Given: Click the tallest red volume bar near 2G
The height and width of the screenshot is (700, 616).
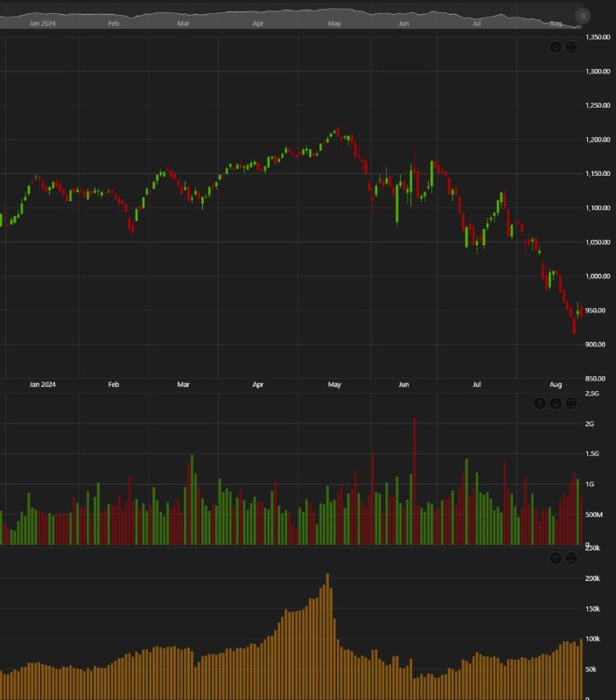Looking at the screenshot, I should 414,481.
